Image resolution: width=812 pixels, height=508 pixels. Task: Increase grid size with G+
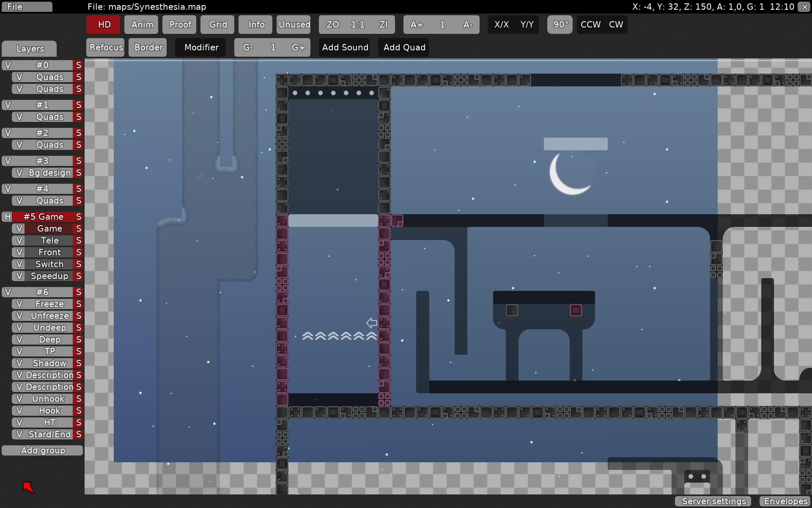(298, 47)
